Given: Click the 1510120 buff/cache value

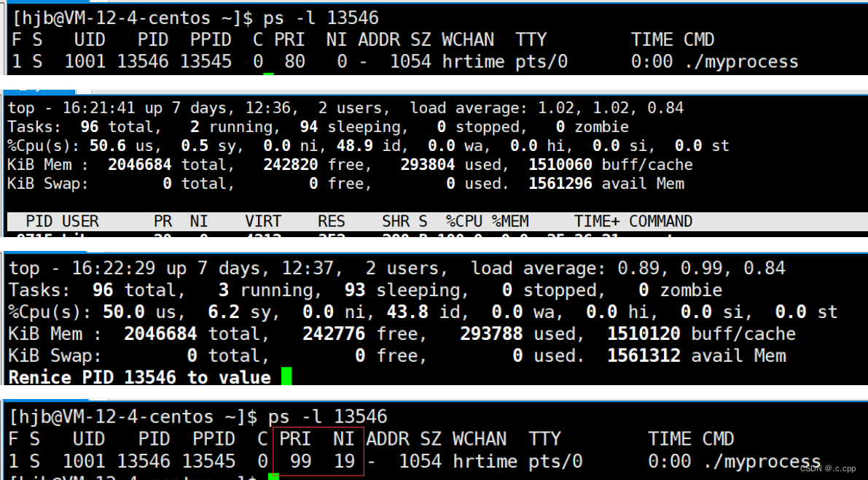Looking at the screenshot, I should (644, 333).
